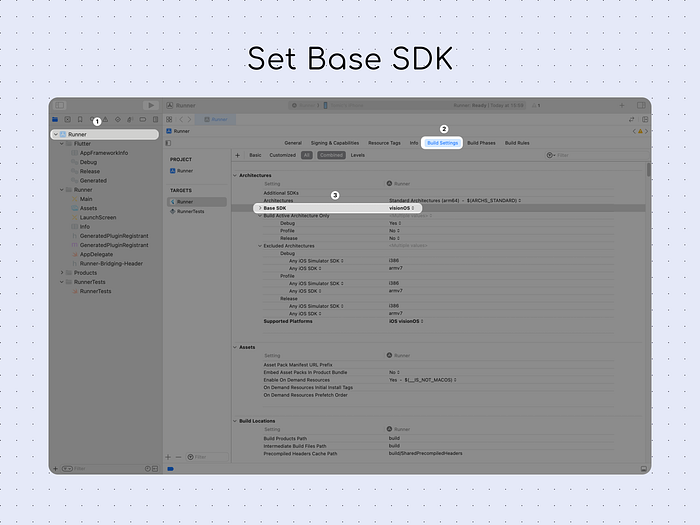
Task: Open the Base SDK visionOS value dropdown
Action: click(401, 208)
